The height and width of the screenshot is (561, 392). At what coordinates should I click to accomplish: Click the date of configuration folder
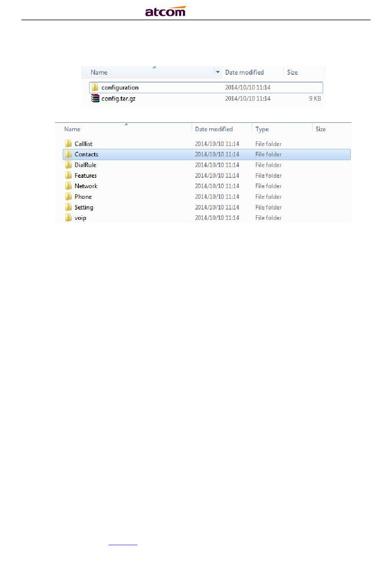[x=248, y=87]
